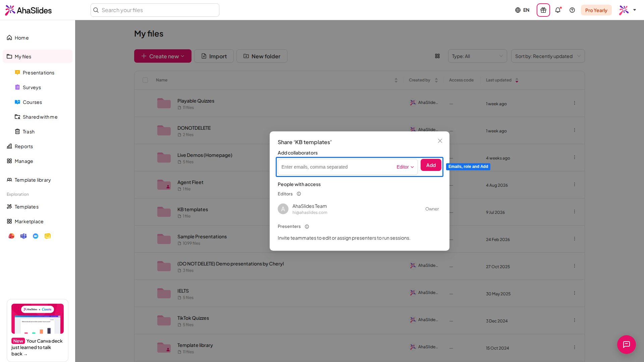Open the account profile dropdown arrow
Viewport: 644px width, 362px height.
tap(635, 10)
